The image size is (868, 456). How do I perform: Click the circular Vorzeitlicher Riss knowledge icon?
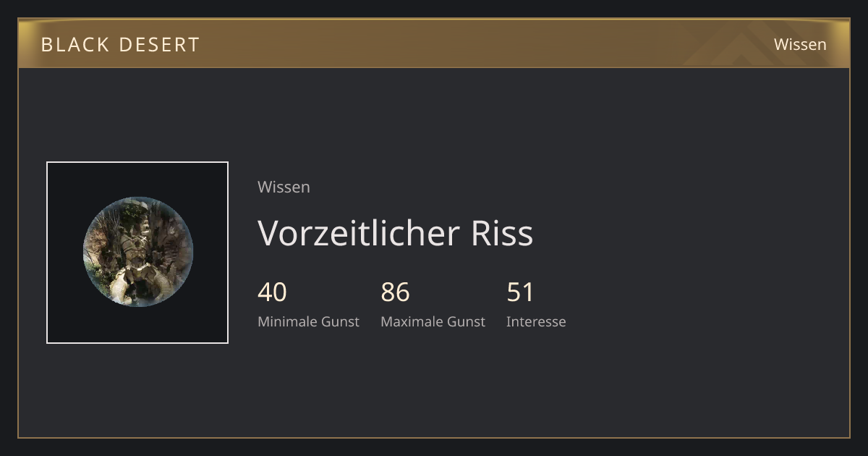tap(137, 252)
